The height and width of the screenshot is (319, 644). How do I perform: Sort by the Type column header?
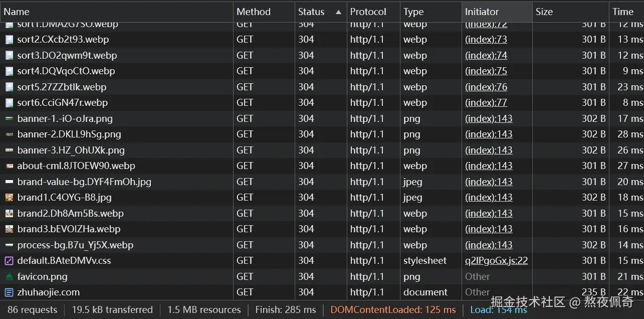point(413,12)
